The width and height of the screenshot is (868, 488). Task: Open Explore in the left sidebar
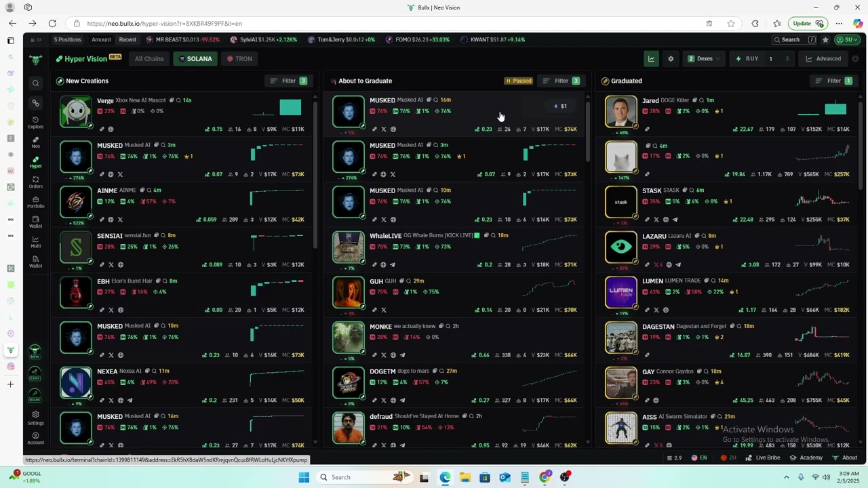[35, 123]
